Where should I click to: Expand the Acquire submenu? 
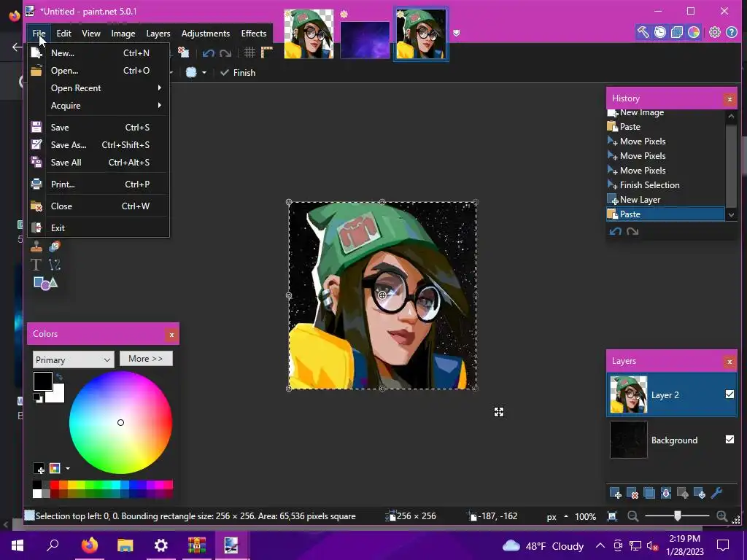click(98, 106)
